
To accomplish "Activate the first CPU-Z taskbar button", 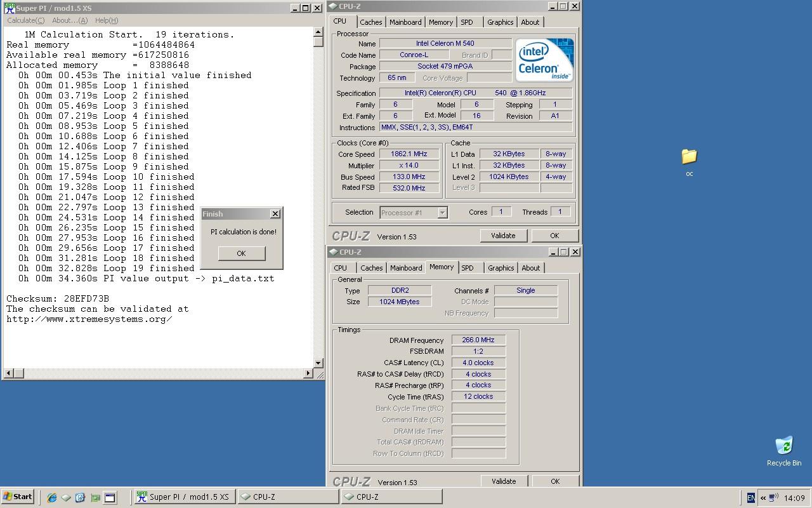I will click(x=288, y=497).
